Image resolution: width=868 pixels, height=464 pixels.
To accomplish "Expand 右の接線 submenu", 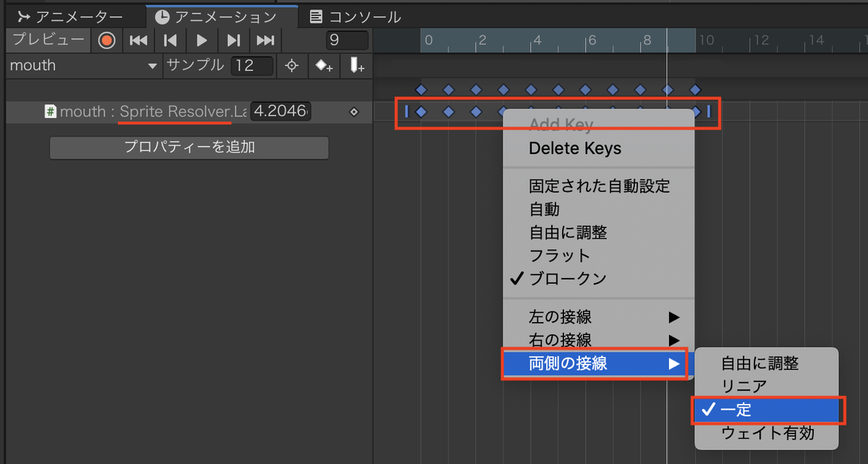I will pyautogui.click(x=598, y=340).
